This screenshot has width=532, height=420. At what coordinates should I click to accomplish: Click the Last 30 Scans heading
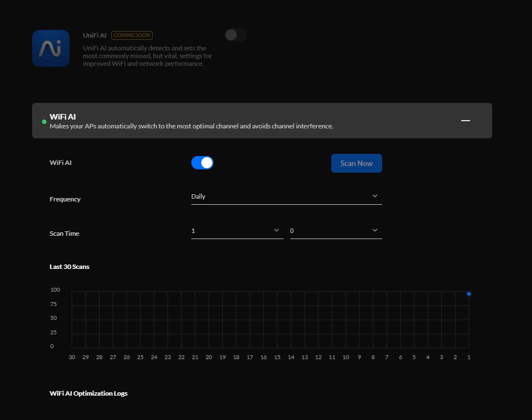click(70, 267)
